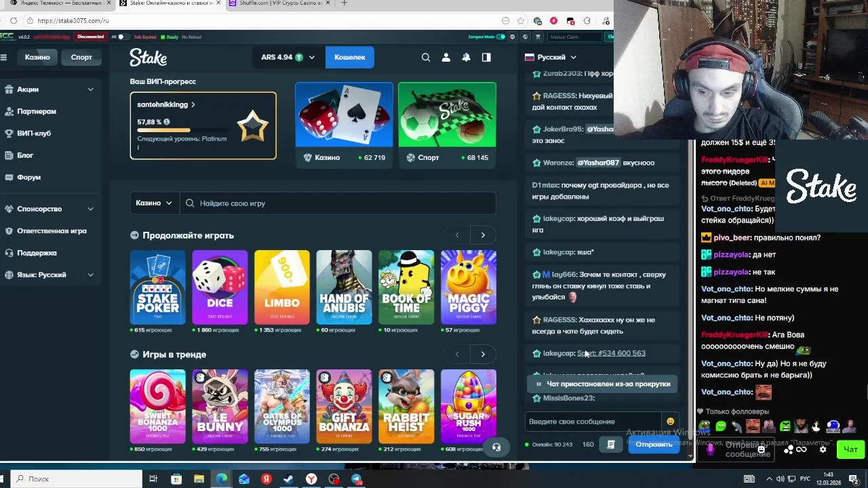Click the green Чат button in stream chat
Image resolution: width=868 pixels, height=488 pixels.
point(851,449)
